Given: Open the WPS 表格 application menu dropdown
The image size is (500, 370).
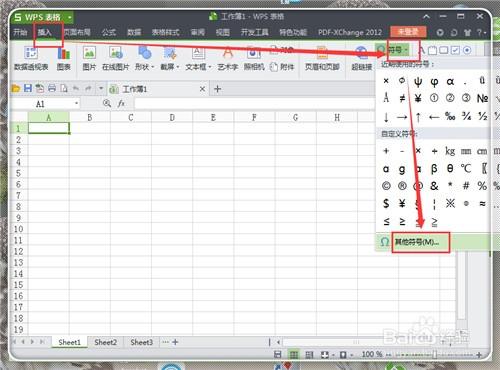Looking at the screenshot, I should [70, 17].
